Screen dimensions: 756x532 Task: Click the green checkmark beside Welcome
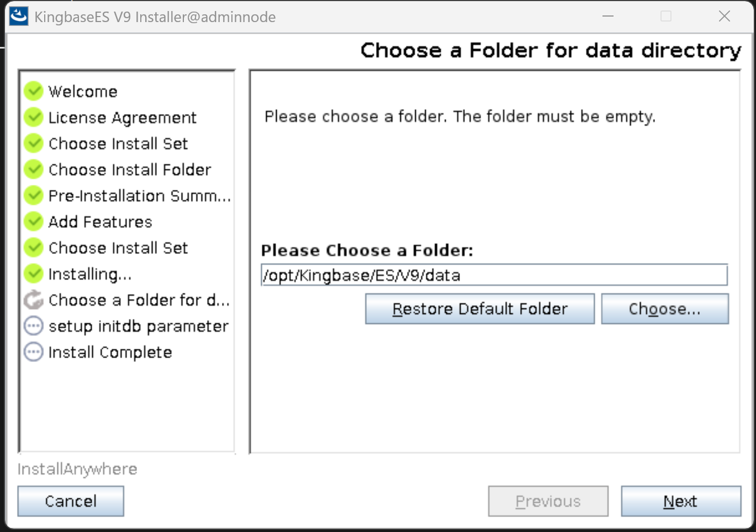tap(34, 91)
